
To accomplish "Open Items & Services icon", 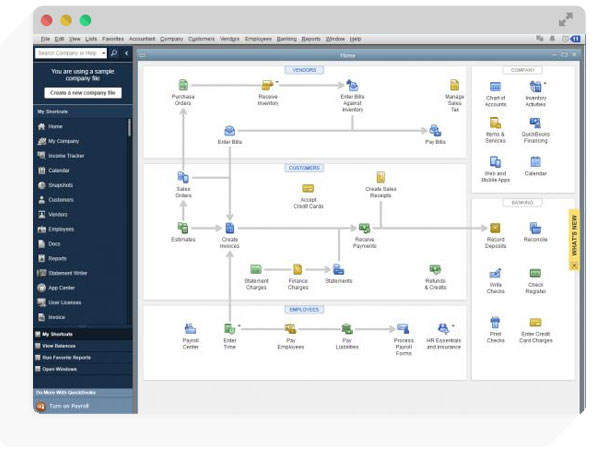I will click(x=495, y=123).
